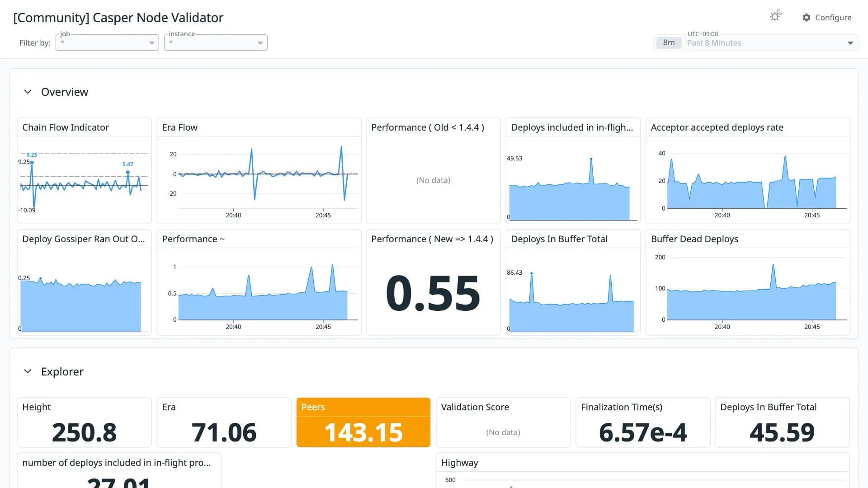
Task: Click the Performance ~ widget title
Action: tap(193, 239)
